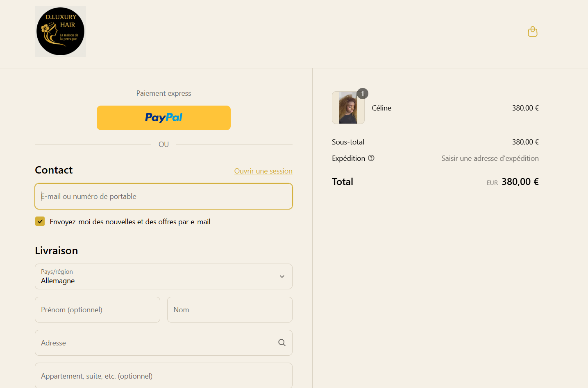Click the item quantity badge on Céline

pos(363,94)
